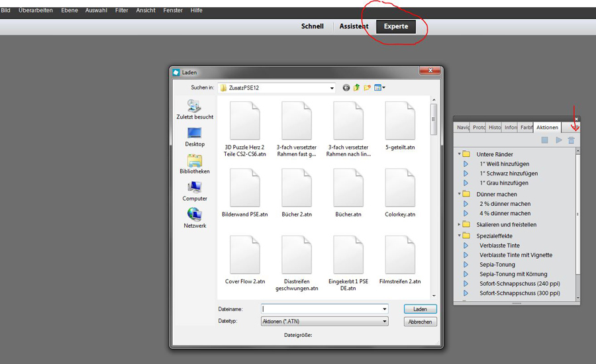
Task: Collapse the Untere Ränder action folder
Action: [458, 154]
